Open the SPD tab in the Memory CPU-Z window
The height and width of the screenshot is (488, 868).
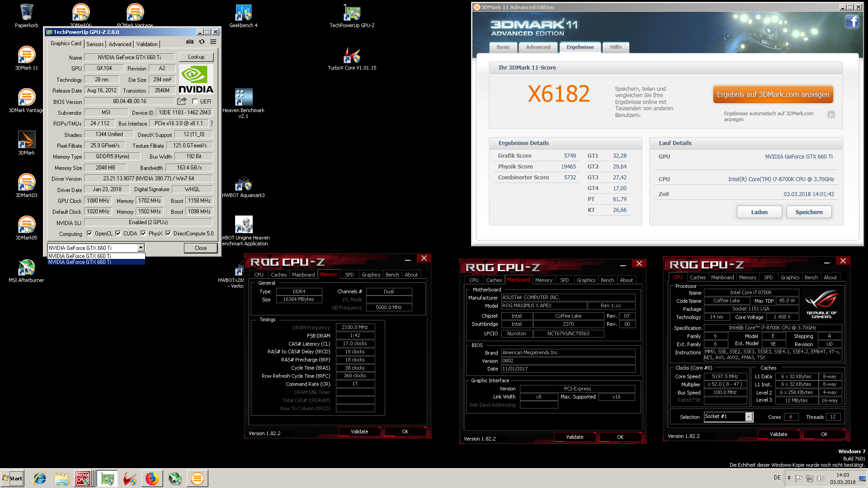click(x=349, y=275)
